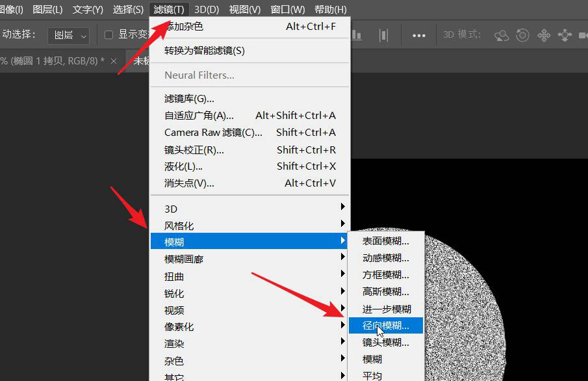Screen dimensions: 588x381
Task: Choose 方框模糊... blur
Action: pyautogui.click(x=386, y=275)
